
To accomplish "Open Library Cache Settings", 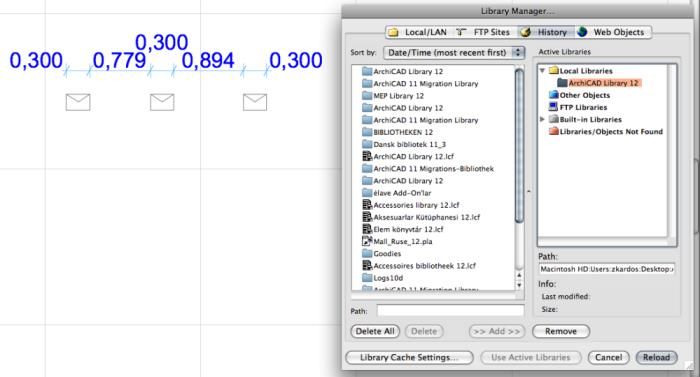I will 409,357.
